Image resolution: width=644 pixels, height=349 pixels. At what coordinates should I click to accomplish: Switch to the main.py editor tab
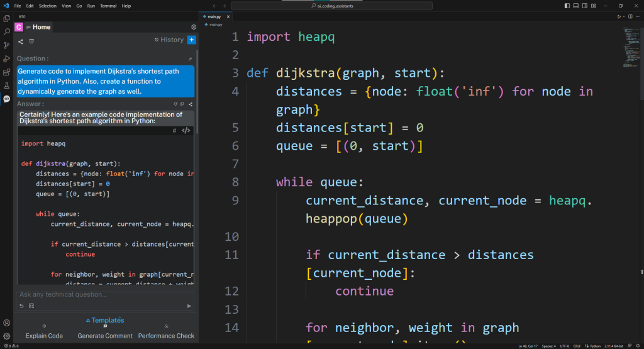214,16
